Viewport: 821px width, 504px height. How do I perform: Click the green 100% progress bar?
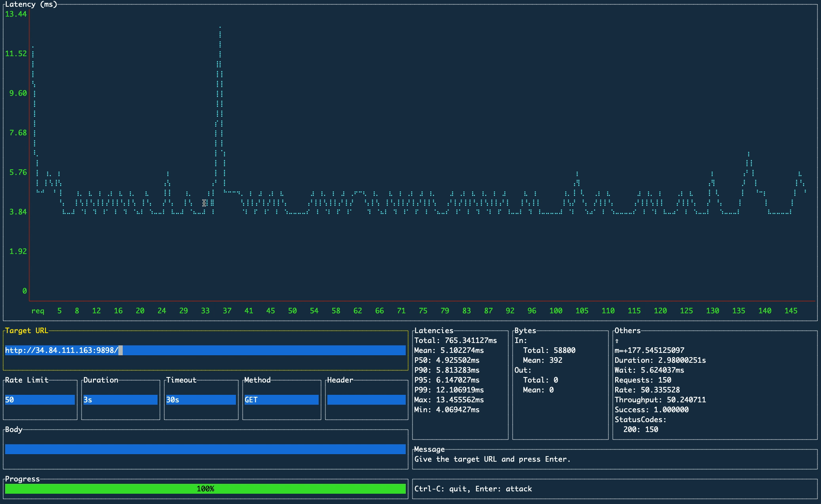tap(205, 489)
